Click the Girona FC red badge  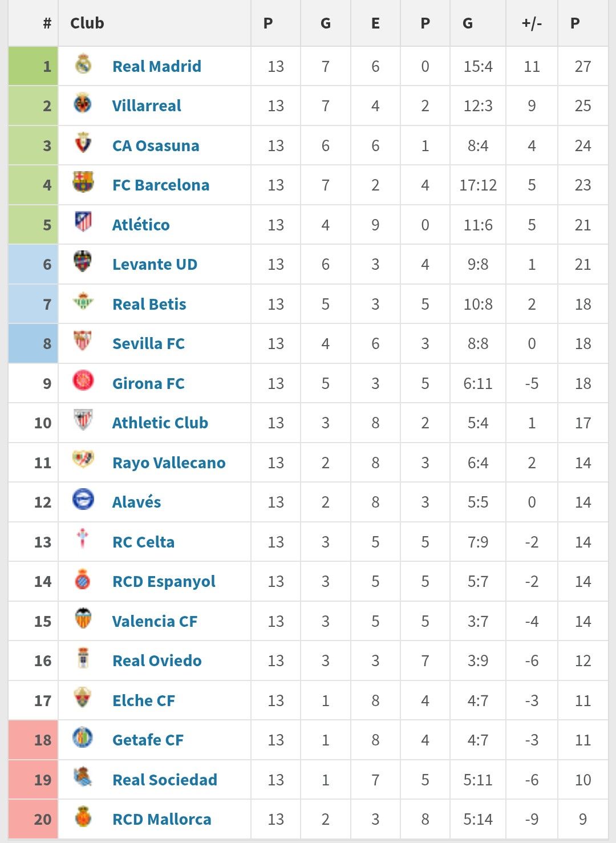(83, 380)
